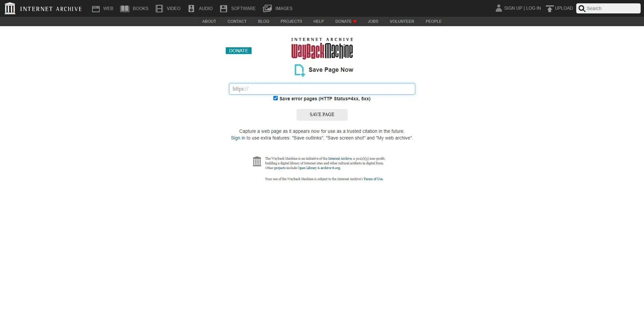Click the UPLOAD text link
Screen dimensions: 644x325
point(564,8)
